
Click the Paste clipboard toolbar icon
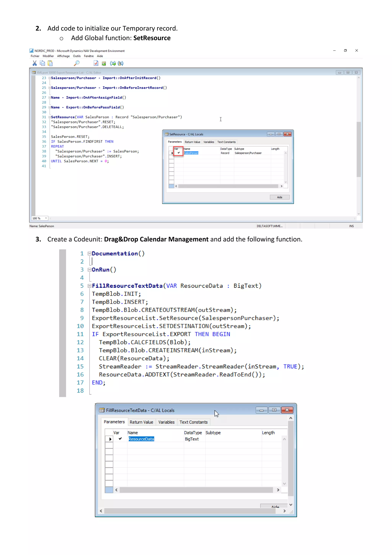pyautogui.click(x=50, y=63)
